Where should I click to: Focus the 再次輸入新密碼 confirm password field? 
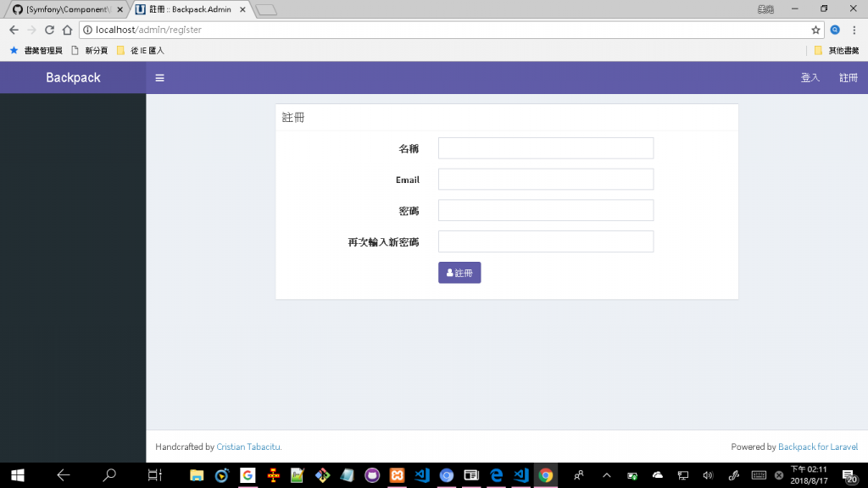546,241
